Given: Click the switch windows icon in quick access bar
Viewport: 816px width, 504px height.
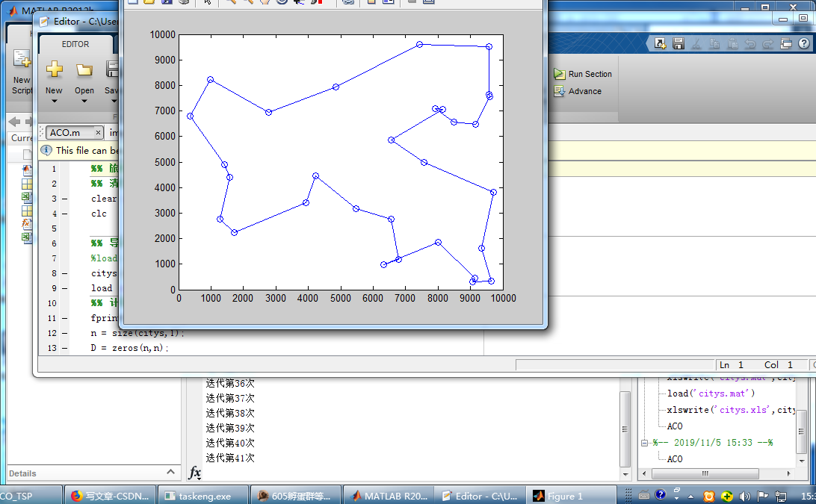Looking at the screenshot, I should 786,44.
